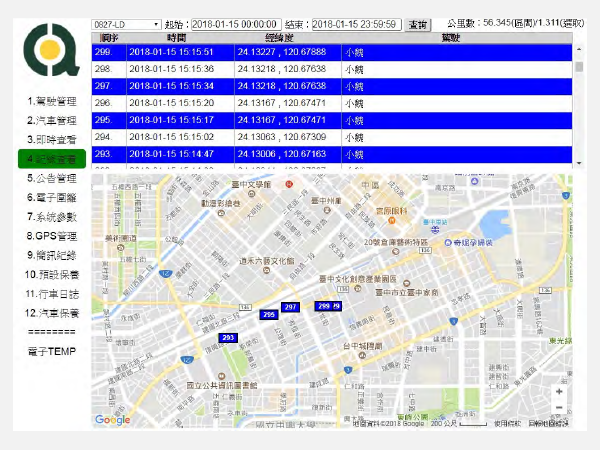The width and height of the screenshot is (600, 450).
Task: Click map marker 297
Action: click(x=290, y=307)
